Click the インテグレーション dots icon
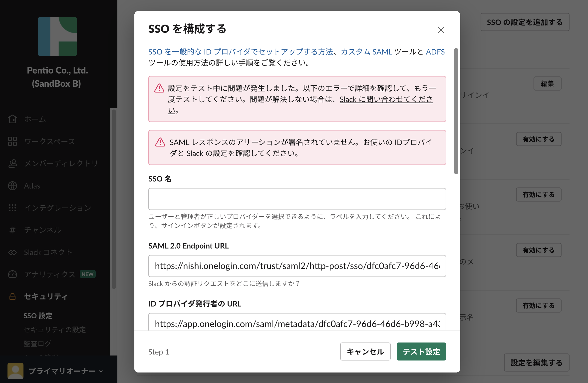Screen dimensions: 588x383 pyautogui.click(x=12, y=208)
